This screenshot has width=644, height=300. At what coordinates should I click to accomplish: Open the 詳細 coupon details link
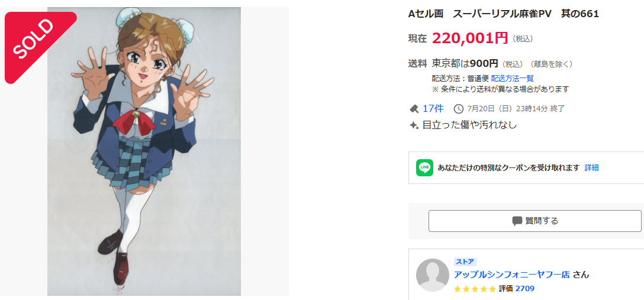[591, 167]
